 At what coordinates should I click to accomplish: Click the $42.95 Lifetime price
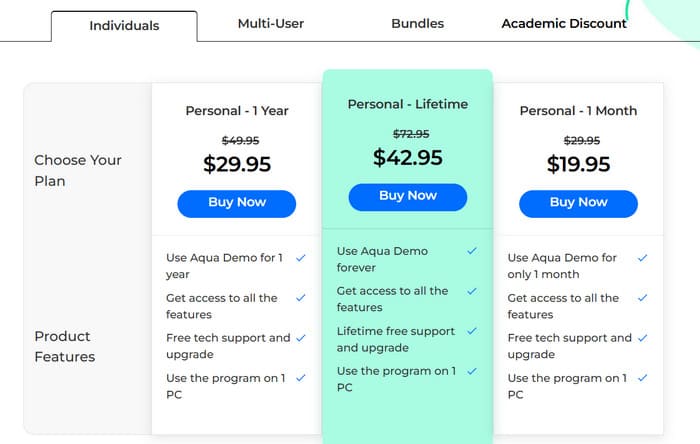(x=407, y=157)
